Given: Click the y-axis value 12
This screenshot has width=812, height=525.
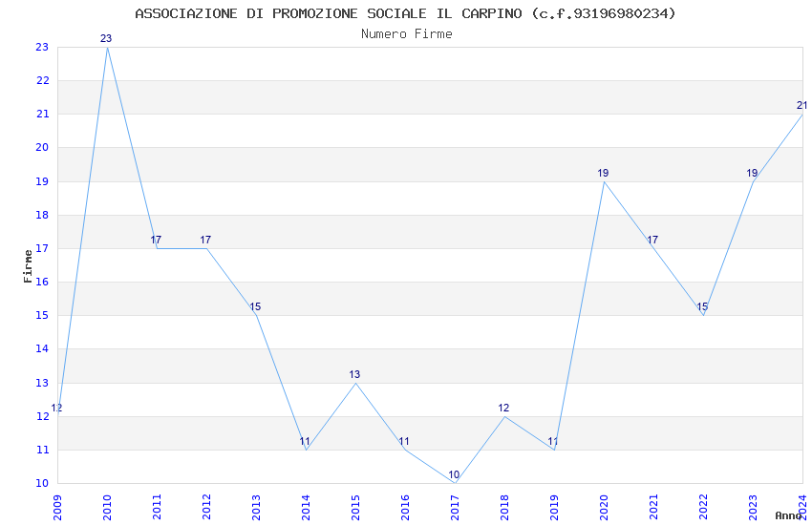Looking at the screenshot, I should click(x=42, y=416).
